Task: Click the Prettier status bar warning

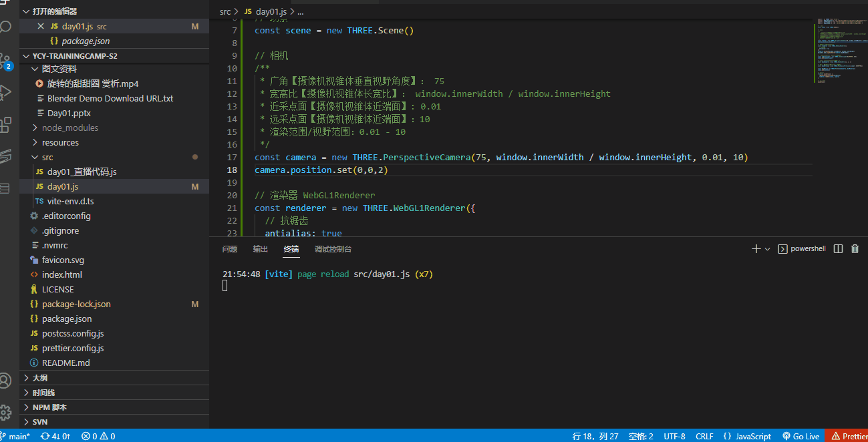Action: [x=847, y=436]
